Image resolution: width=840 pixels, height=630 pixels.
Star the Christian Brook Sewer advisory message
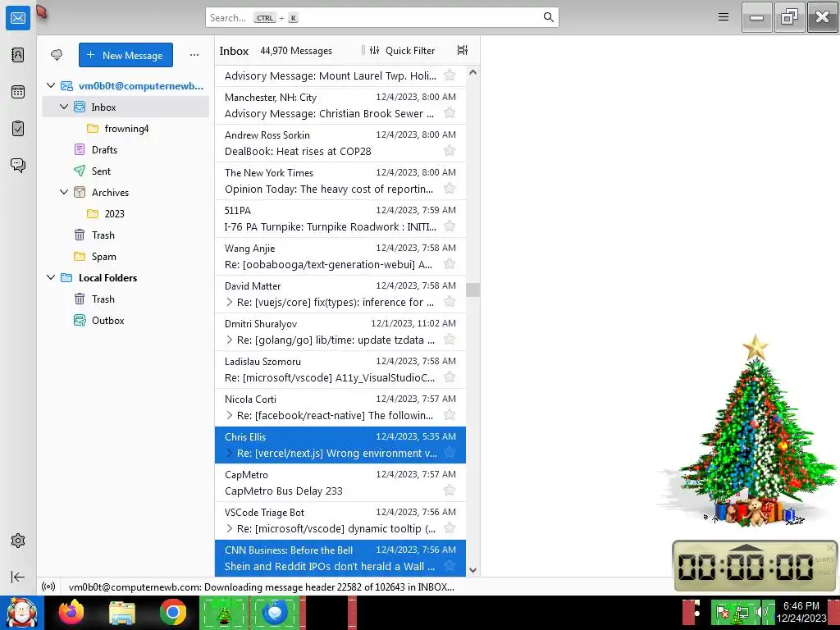pos(450,113)
